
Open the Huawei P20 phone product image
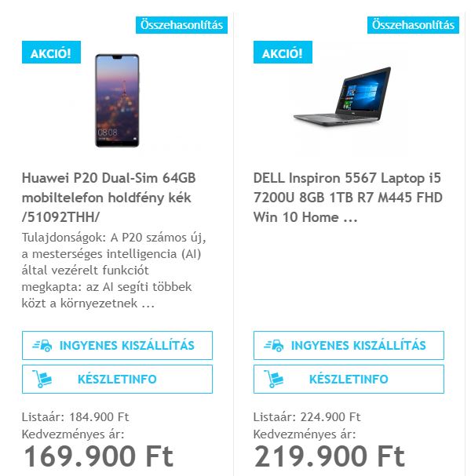click(117, 100)
